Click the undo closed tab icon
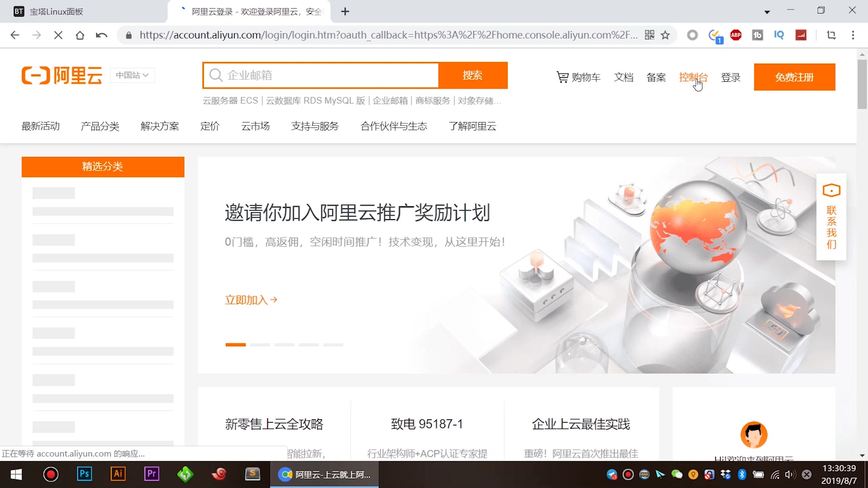Screen dimensions: 868x488 pos(102,35)
